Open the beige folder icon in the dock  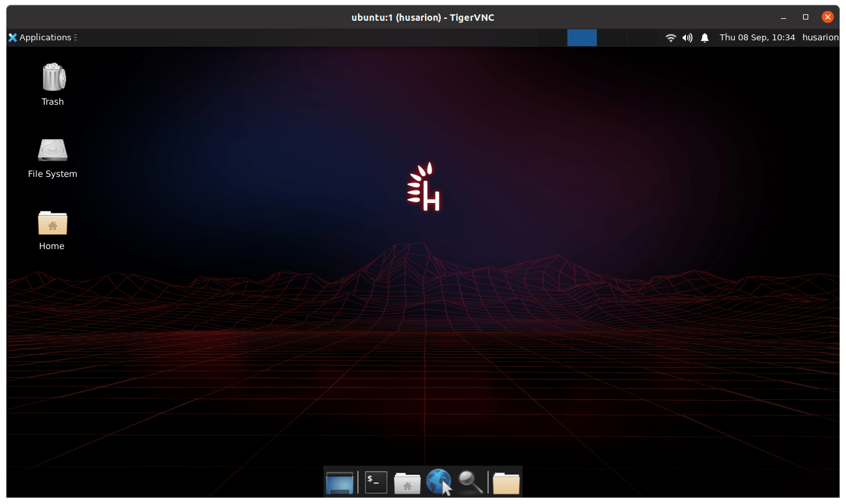(506, 483)
